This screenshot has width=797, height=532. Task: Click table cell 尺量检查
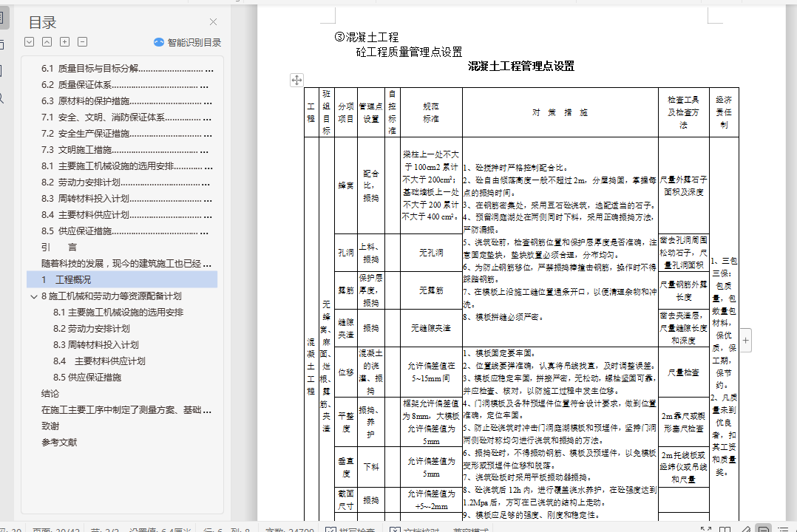coord(684,372)
